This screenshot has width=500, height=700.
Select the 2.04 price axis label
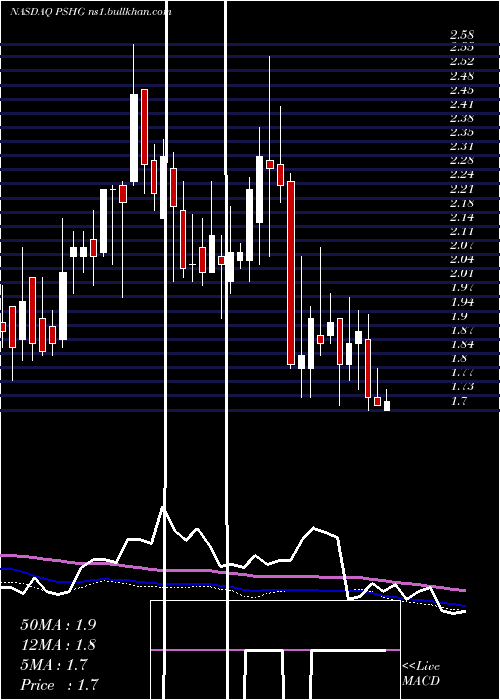point(462,259)
